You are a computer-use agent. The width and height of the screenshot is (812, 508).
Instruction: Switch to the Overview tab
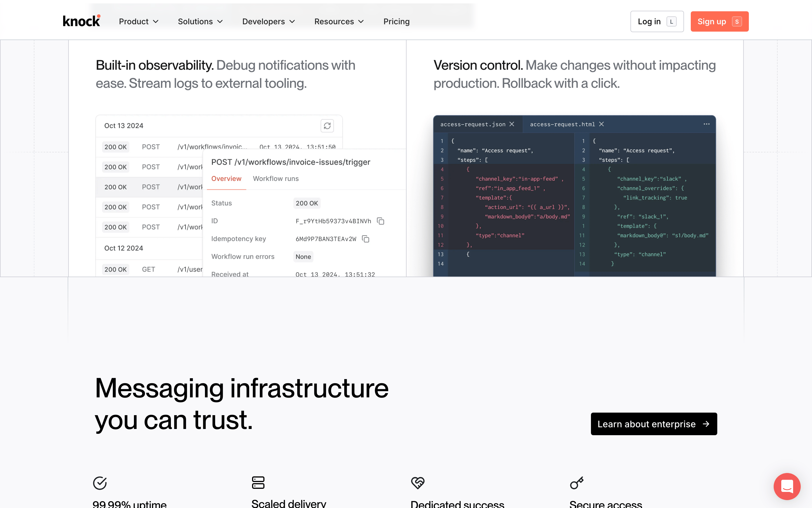pos(226,179)
